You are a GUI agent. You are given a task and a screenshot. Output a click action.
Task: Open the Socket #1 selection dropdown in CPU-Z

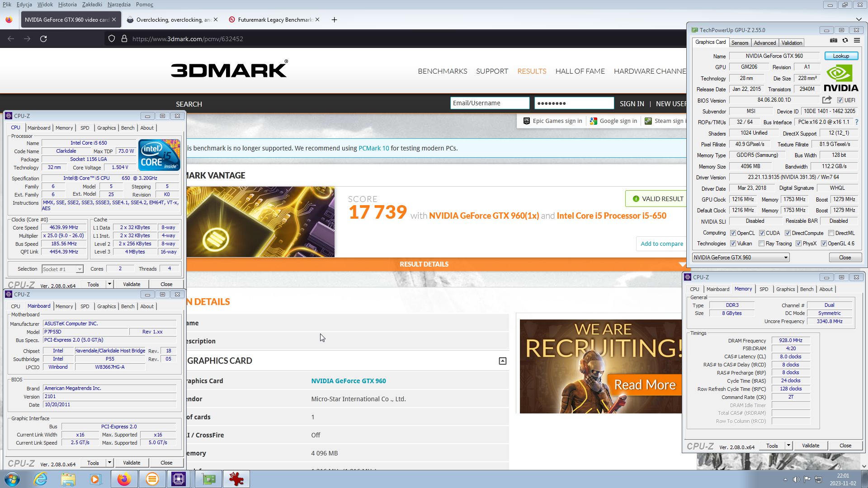coord(62,269)
